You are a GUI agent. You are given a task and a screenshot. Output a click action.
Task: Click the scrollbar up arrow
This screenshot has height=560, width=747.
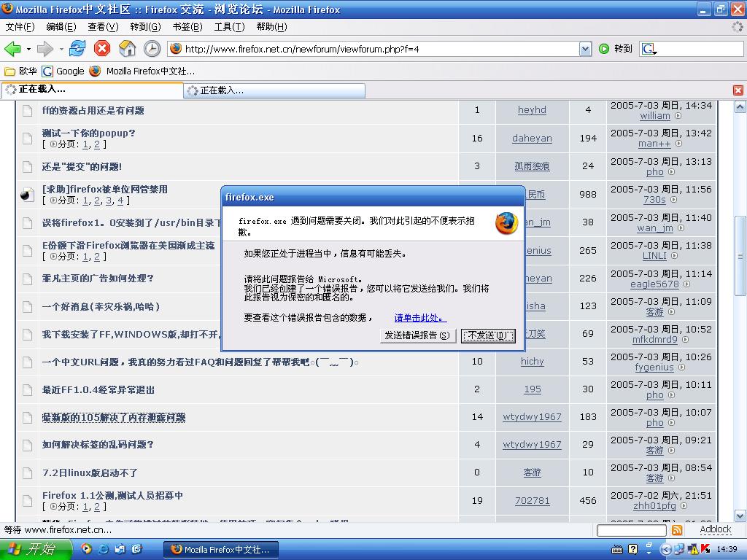pyautogui.click(x=740, y=106)
